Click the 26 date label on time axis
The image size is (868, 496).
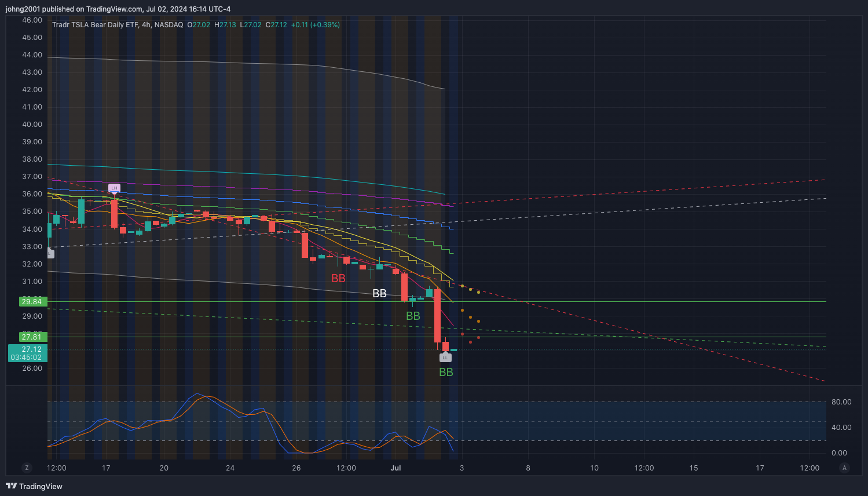point(296,468)
